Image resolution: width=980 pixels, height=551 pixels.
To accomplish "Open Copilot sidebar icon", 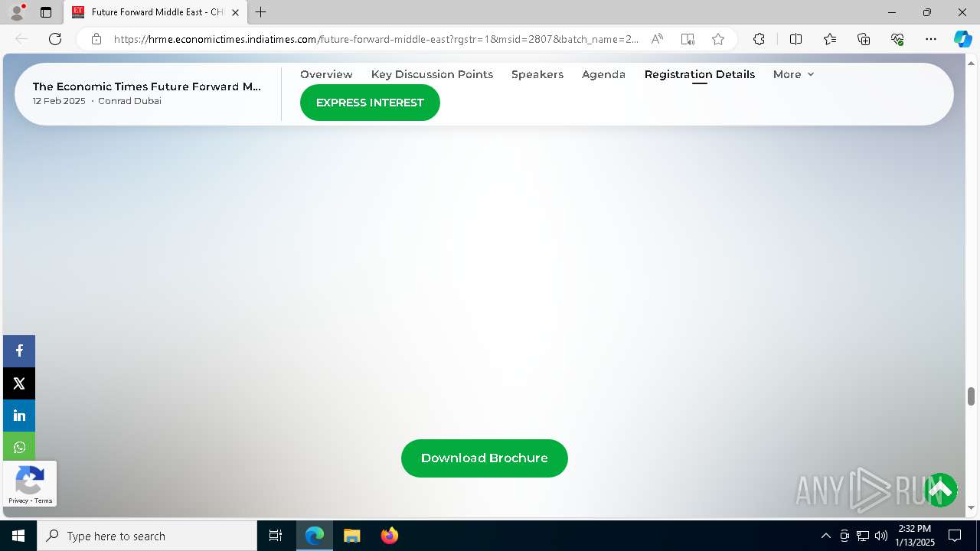I will (962, 39).
